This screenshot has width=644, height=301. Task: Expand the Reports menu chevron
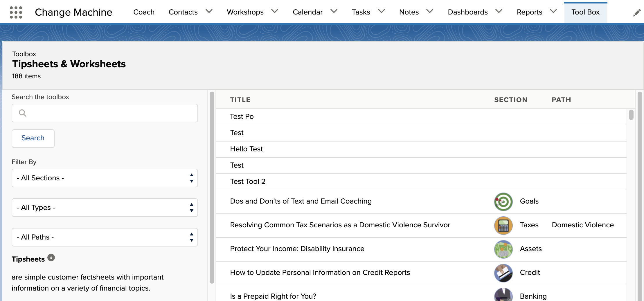[553, 11]
